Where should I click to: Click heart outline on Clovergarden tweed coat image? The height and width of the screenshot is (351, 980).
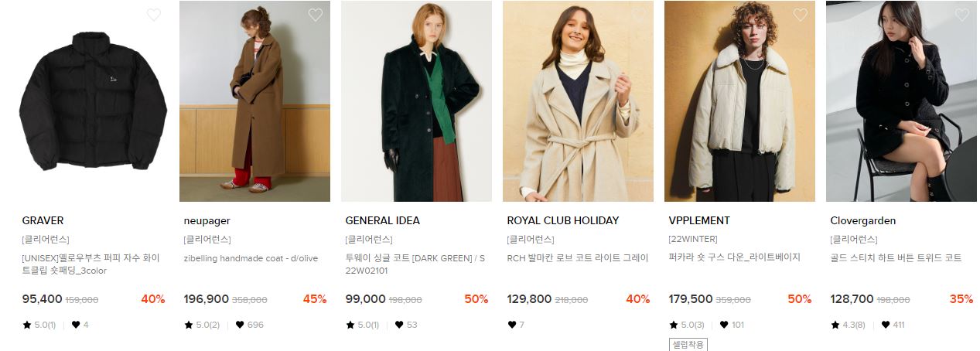(962, 15)
